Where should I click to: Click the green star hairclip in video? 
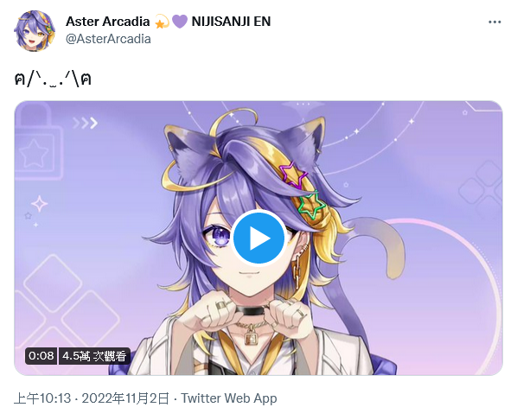(x=311, y=205)
